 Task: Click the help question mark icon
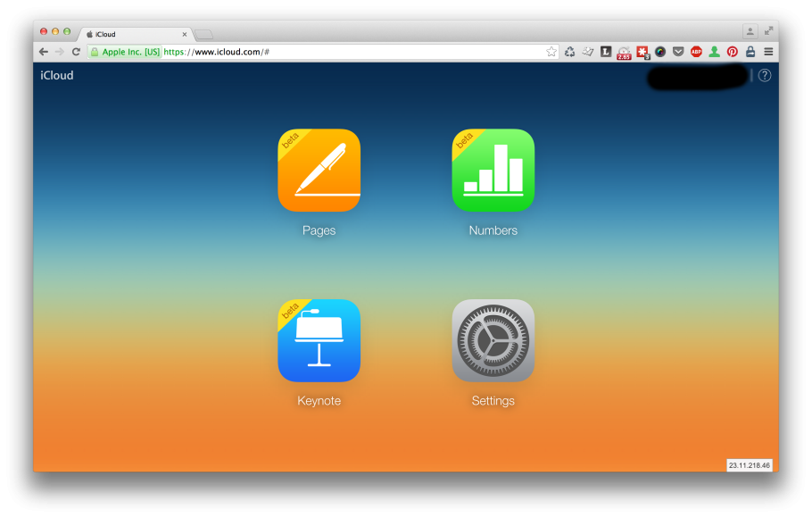pos(765,76)
